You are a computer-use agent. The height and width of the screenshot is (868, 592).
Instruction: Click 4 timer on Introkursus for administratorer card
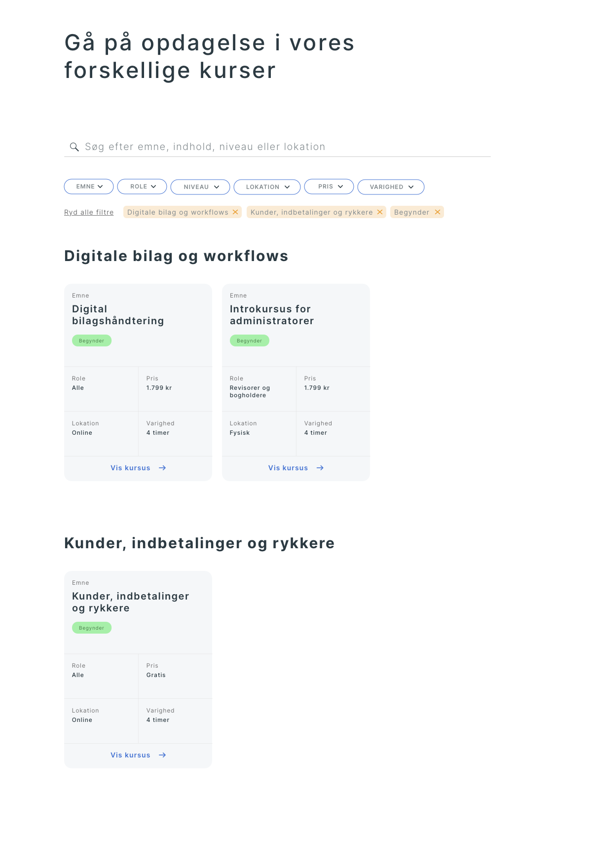(x=316, y=433)
